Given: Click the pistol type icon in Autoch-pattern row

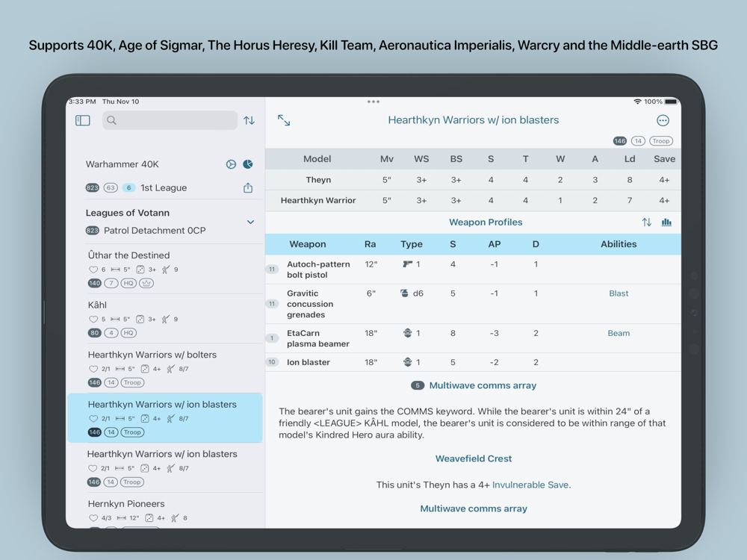Looking at the screenshot, I should [407, 264].
